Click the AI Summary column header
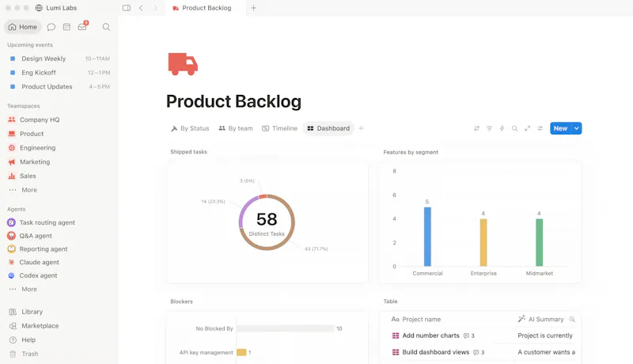The image size is (633, 364). [x=541, y=319]
